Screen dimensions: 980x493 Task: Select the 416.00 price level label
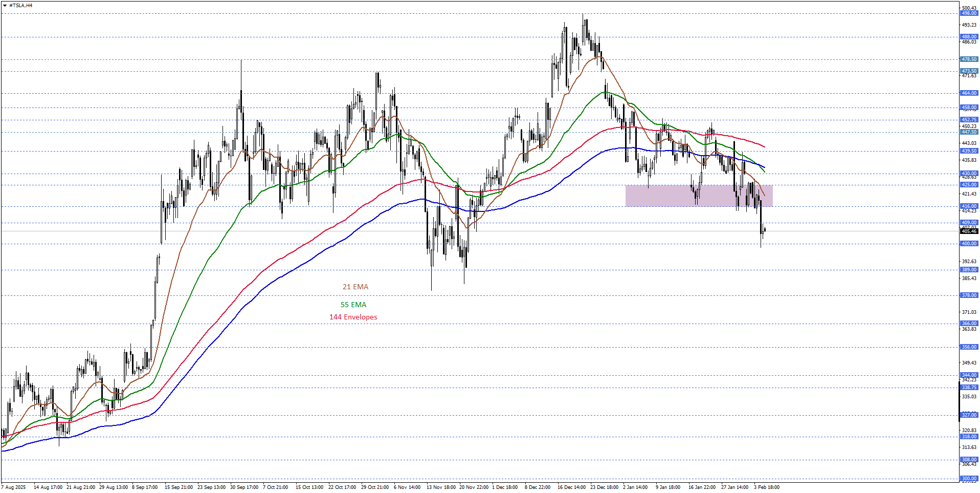tap(969, 206)
